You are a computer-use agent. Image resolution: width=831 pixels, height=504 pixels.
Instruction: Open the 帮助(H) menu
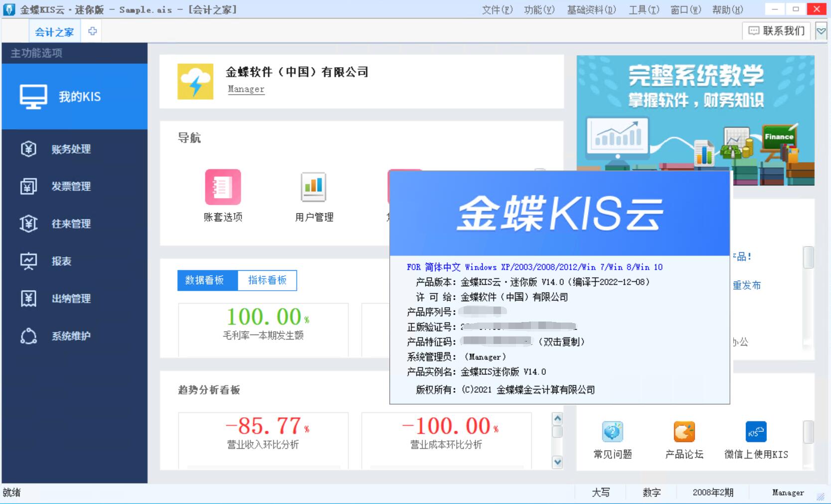click(x=728, y=10)
